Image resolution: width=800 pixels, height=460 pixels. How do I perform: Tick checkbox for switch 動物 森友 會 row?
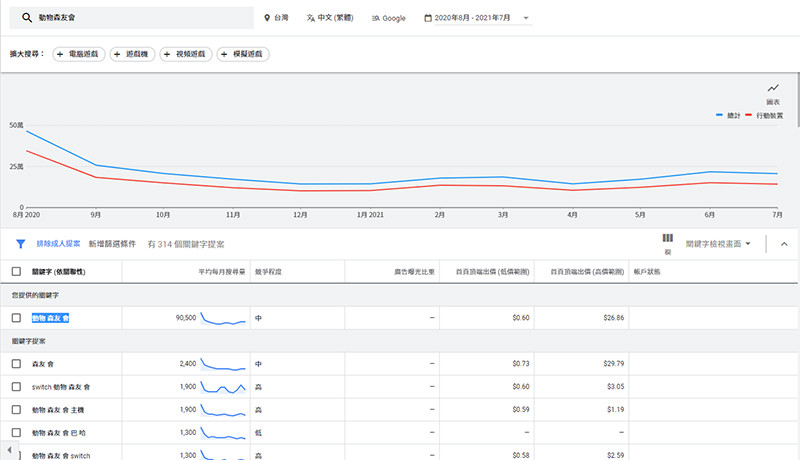[16, 387]
